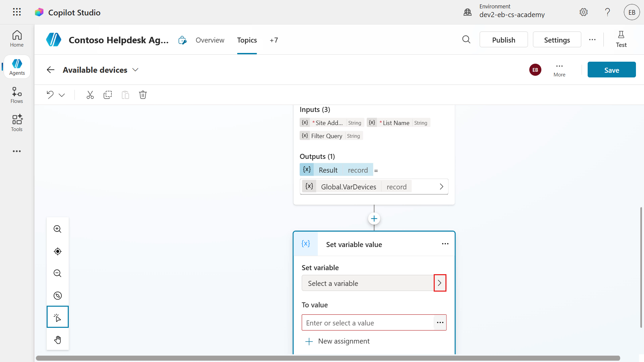Select the hand pan tool

point(58,340)
